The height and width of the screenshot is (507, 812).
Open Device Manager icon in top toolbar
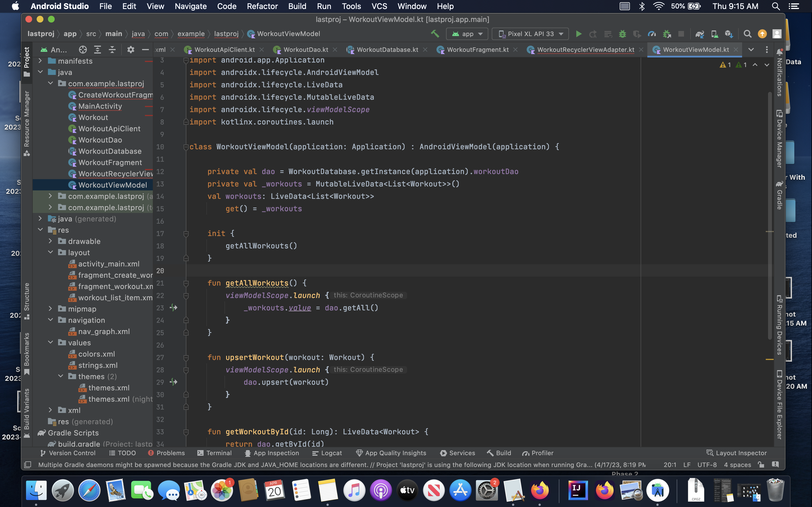(x=714, y=34)
